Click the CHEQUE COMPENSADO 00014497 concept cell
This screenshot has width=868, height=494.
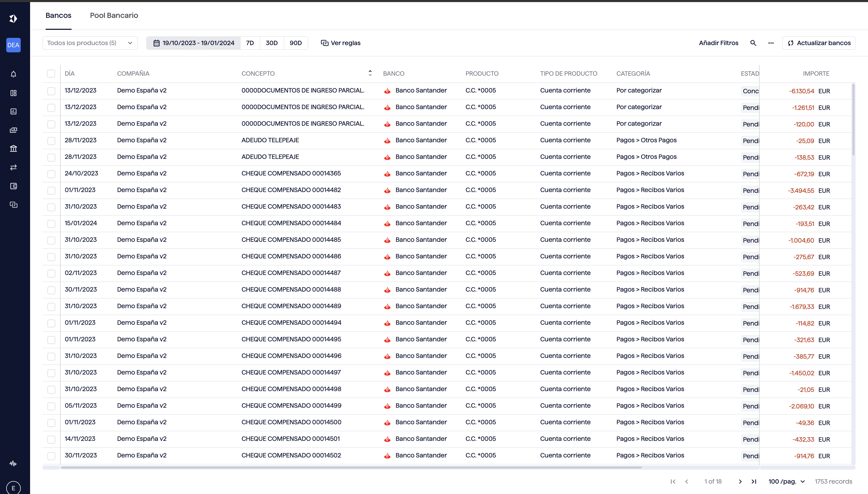coord(291,372)
